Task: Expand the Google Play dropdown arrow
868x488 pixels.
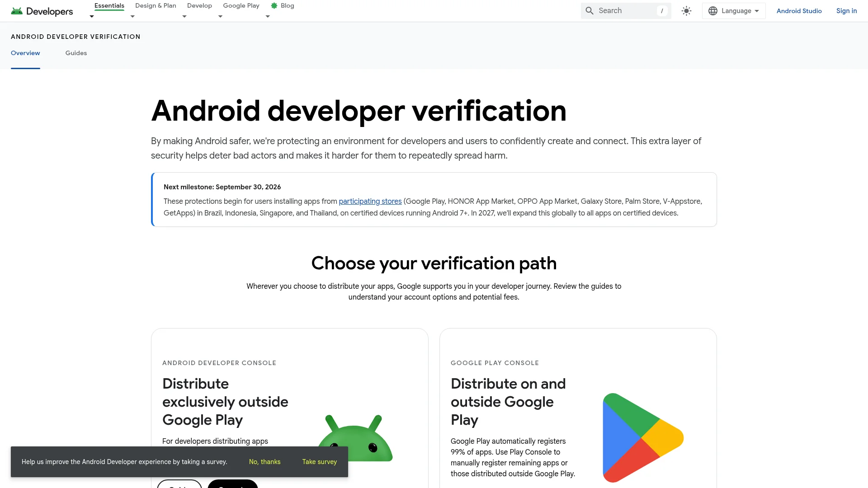Action: pos(220,16)
